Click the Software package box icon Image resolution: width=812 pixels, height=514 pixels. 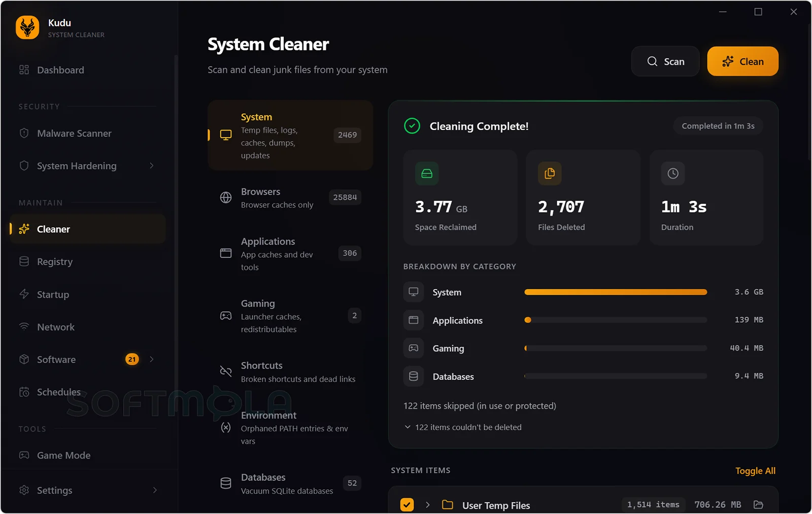coord(24,359)
